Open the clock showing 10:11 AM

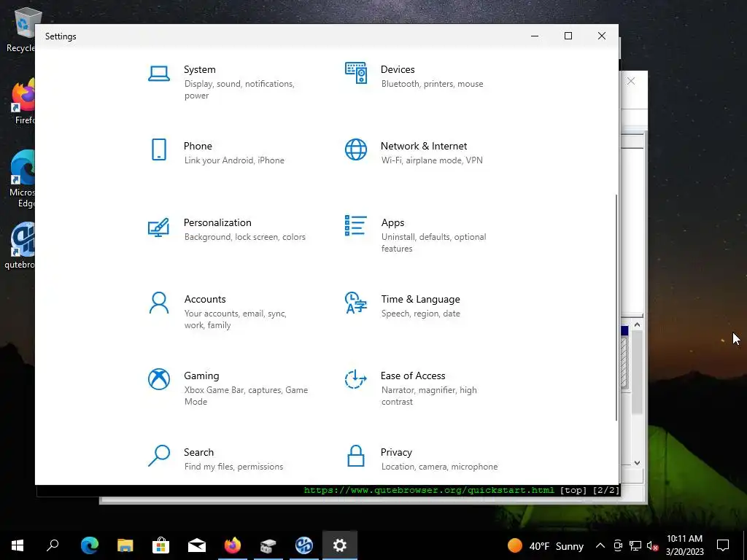[x=684, y=545]
